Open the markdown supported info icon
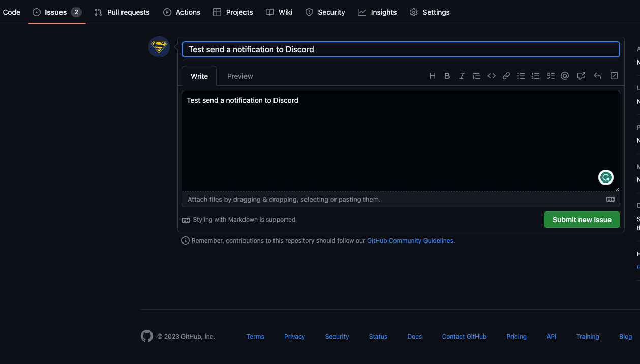Viewport: 640px width, 364px height. 186,219
